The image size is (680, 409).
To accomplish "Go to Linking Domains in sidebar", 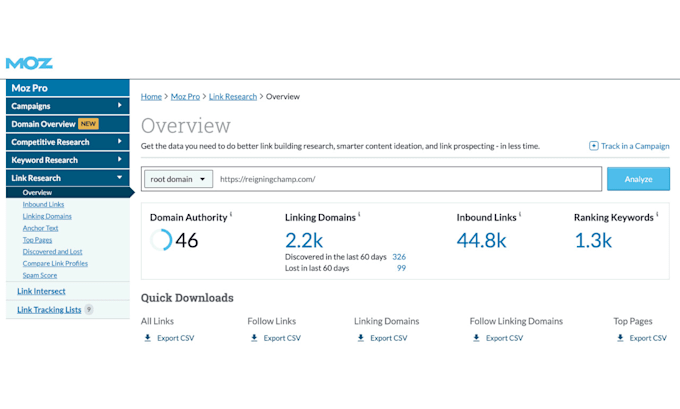I will [47, 216].
